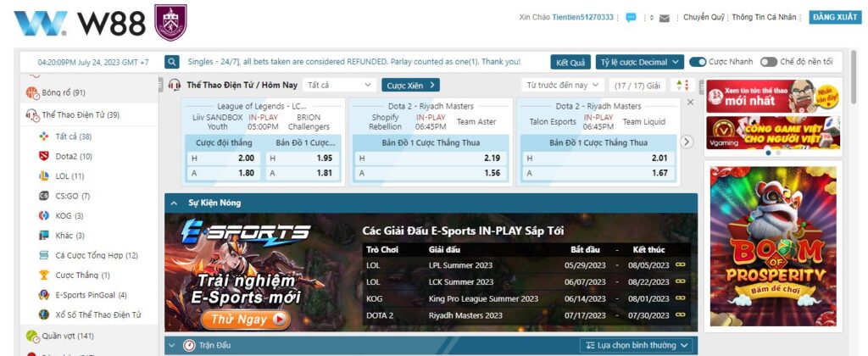Click the Quần vợt tennis ball icon

pyautogui.click(x=31, y=336)
